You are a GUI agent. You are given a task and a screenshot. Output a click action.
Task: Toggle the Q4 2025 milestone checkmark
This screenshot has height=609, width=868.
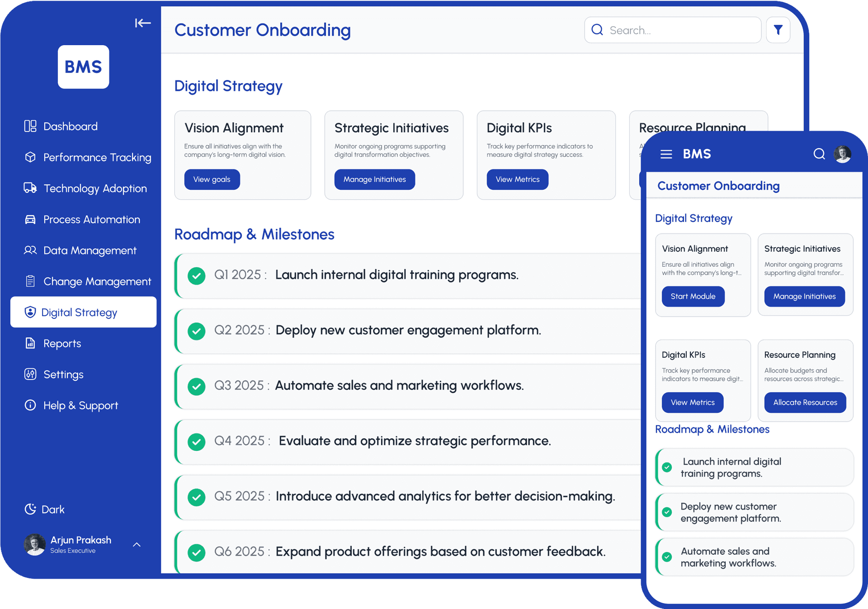[197, 441]
